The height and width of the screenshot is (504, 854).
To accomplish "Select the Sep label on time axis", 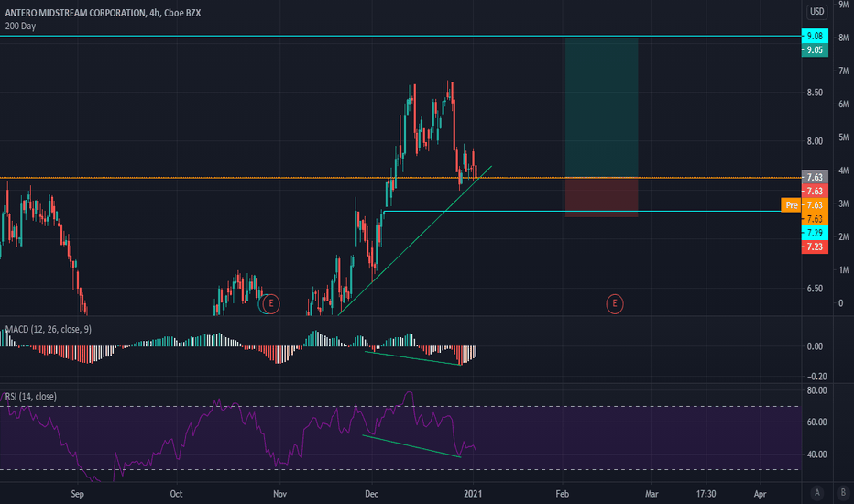I will [77, 494].
